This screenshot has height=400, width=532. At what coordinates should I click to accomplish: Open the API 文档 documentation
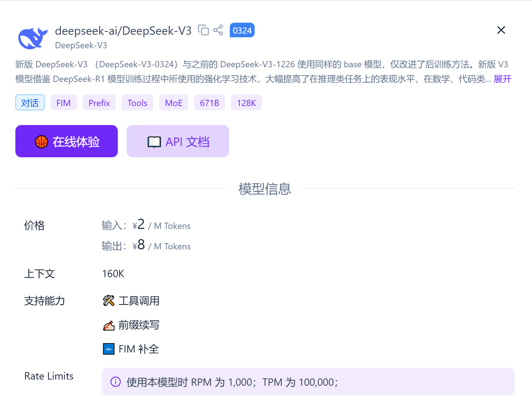(178, 141)
